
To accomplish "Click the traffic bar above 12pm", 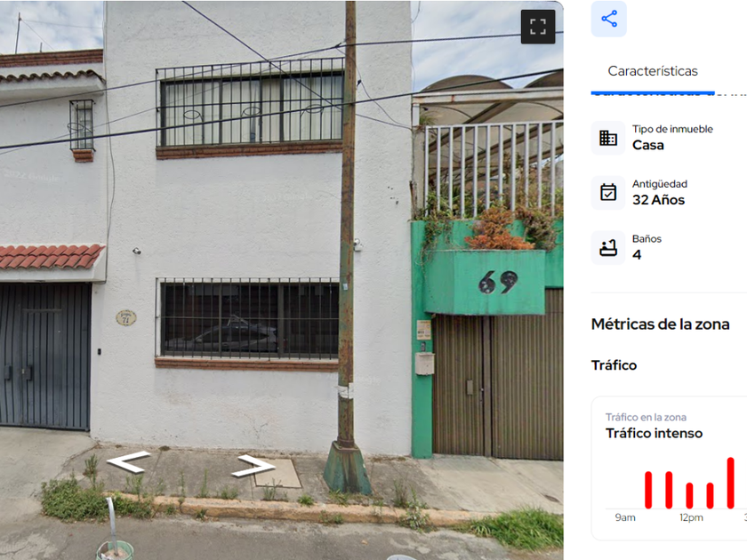I will click(689, 496).
